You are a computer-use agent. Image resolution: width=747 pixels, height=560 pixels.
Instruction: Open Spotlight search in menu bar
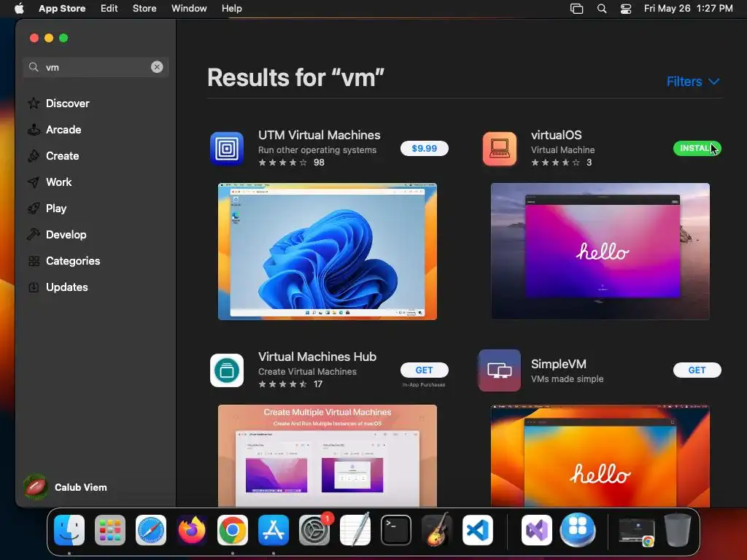602,9
